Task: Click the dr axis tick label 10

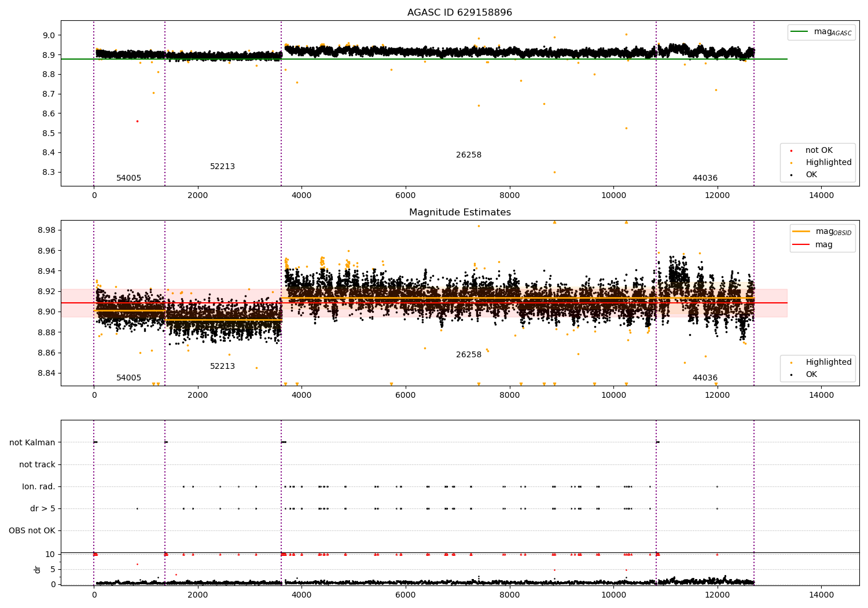Action: pyautogui.click(x=50, y=554)
